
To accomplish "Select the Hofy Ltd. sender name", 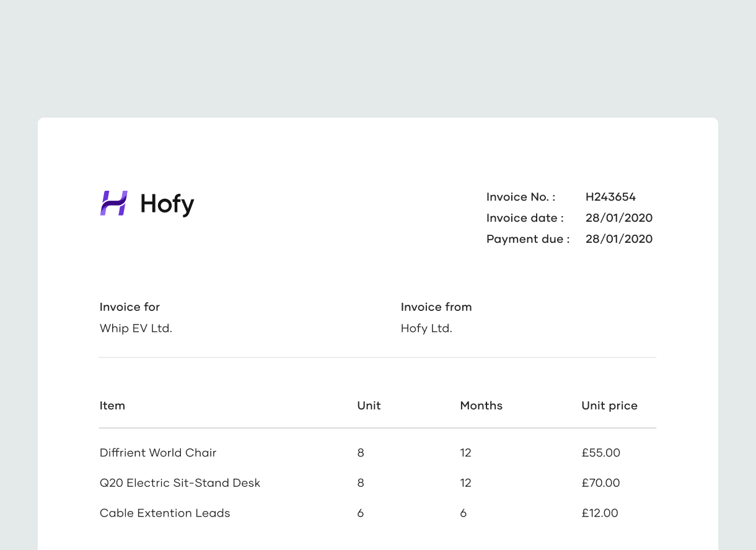I will pos(426,328).
